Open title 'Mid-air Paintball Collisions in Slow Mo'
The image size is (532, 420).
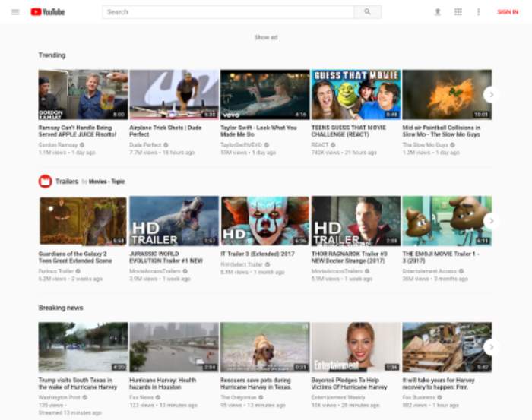point(442,131)
